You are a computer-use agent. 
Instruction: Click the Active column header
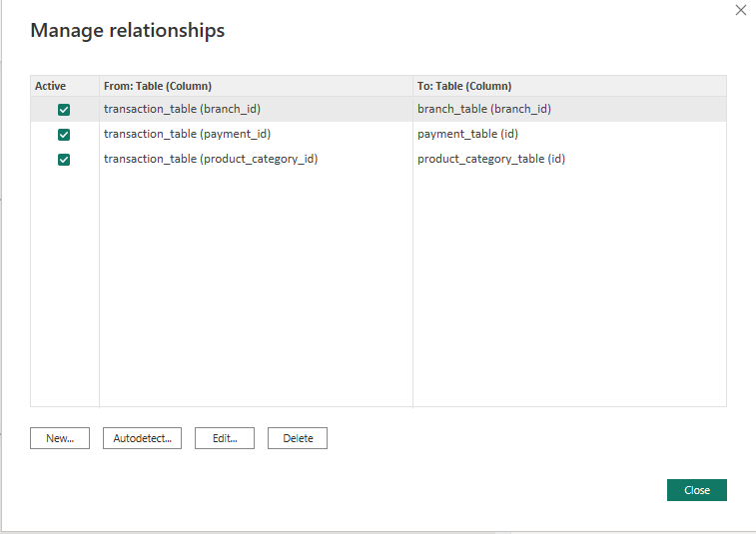[51, 86]
